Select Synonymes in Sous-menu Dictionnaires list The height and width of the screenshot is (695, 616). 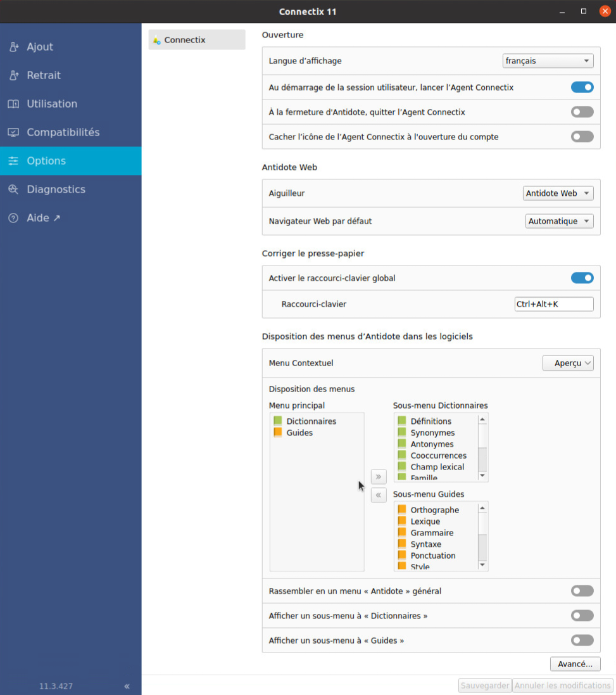432,433
